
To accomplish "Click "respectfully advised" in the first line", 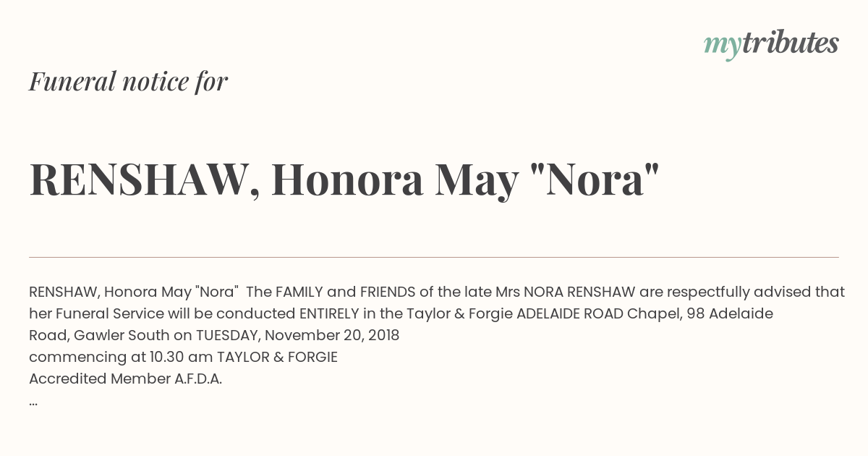I will 738,292.
